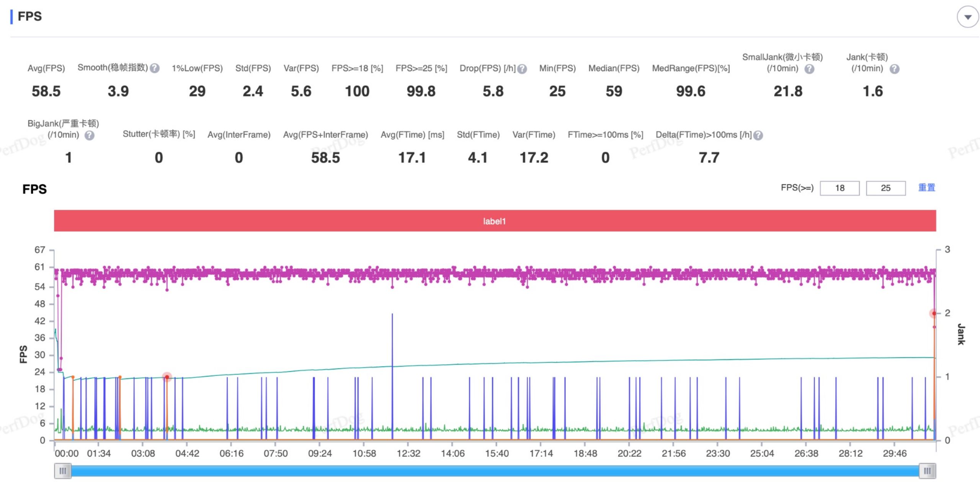This screenshot has height=482, width=980.
Task: Open help icon for Delta(FTime)>100ms
Action: [758, 135]
